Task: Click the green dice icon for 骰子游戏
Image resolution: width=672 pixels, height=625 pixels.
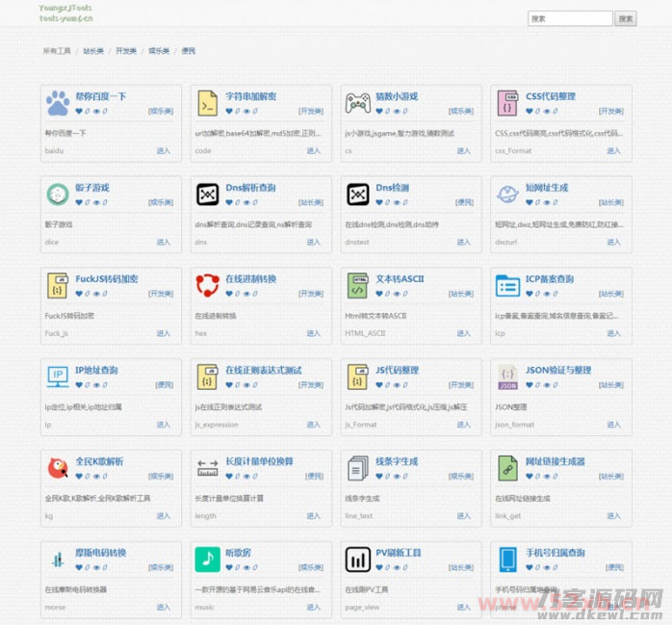Action: (58, 195)
